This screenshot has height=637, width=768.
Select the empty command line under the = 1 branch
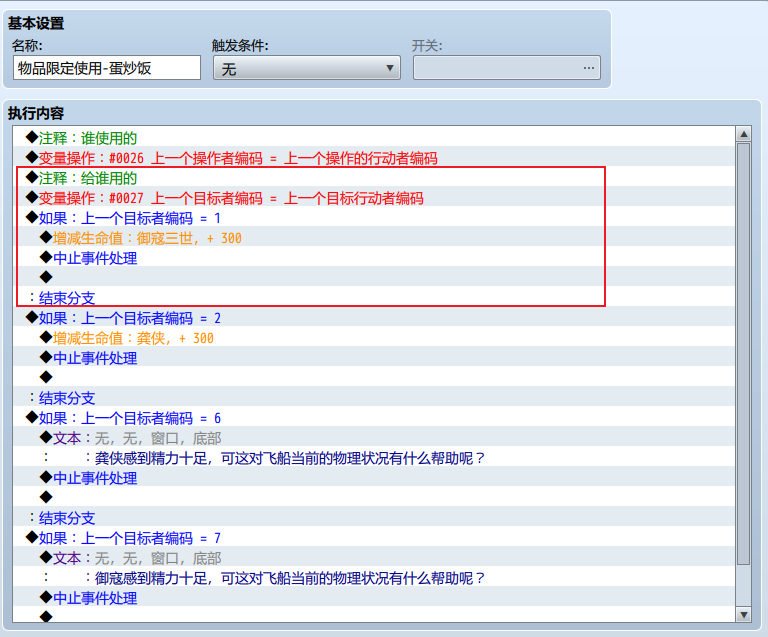pyautogui.click(x=374, y=277)
